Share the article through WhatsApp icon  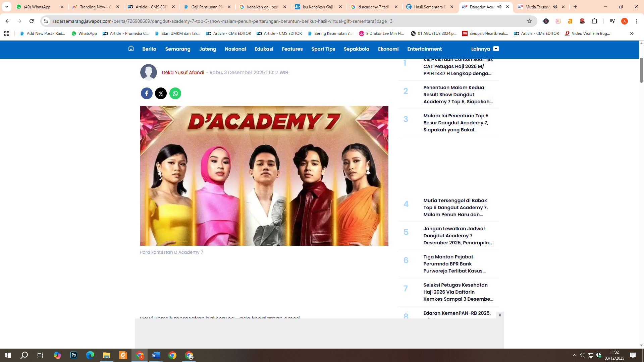tap(175, 93)
